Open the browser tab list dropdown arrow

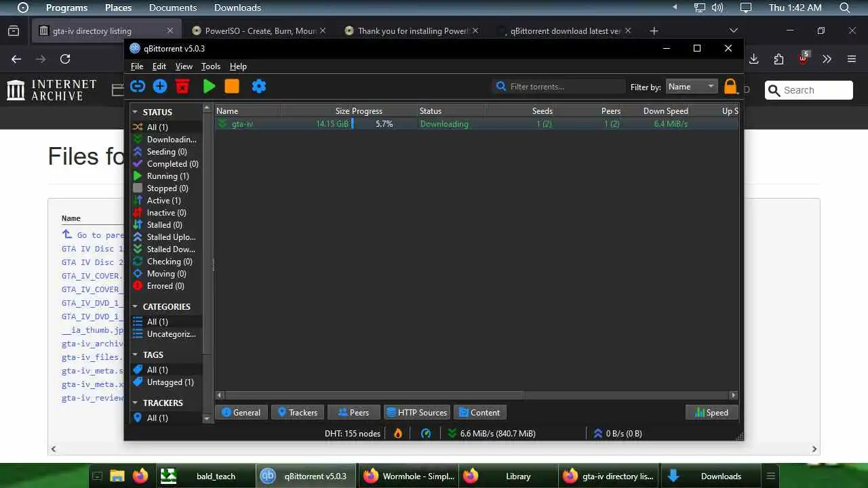[733, 30]
